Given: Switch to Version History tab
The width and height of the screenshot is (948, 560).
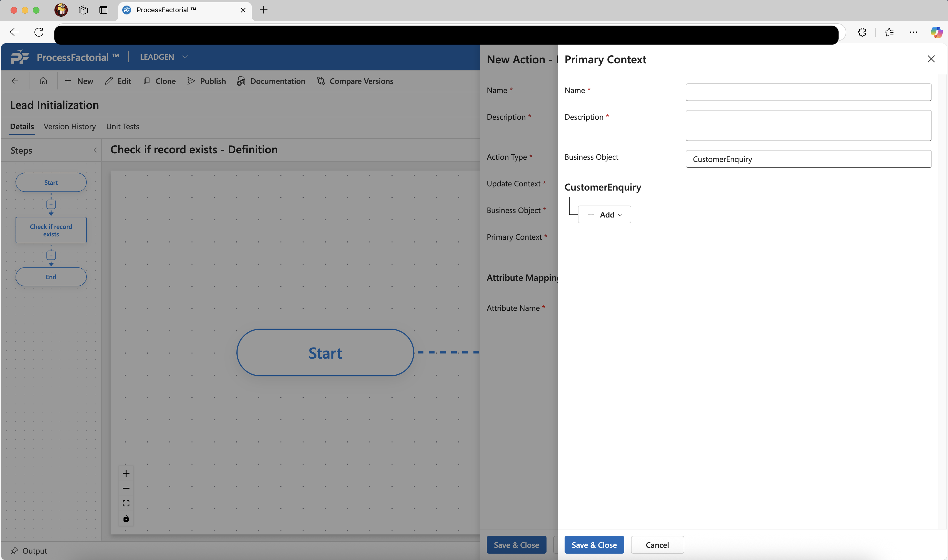Looking at the screenshot, I should [x=70, y=126].
